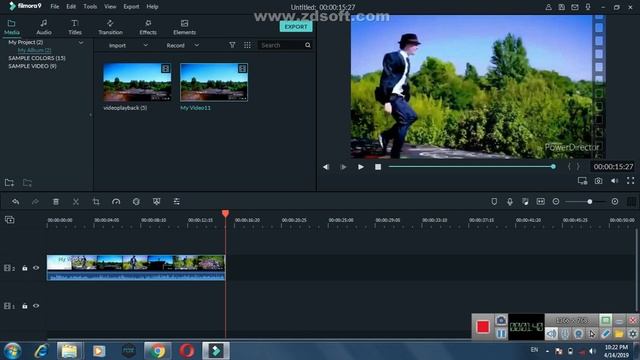
Task: Enter fullscreen preview
Action: tap(631, 181)
